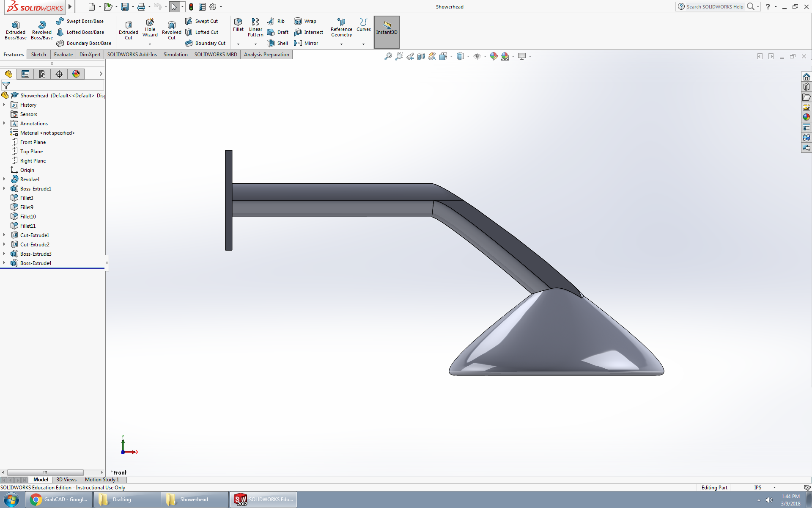This screenshot has width=812, height=508.
Task: Expand the Boss-Extrude1 feature node
Action: [x=4, y=188]
